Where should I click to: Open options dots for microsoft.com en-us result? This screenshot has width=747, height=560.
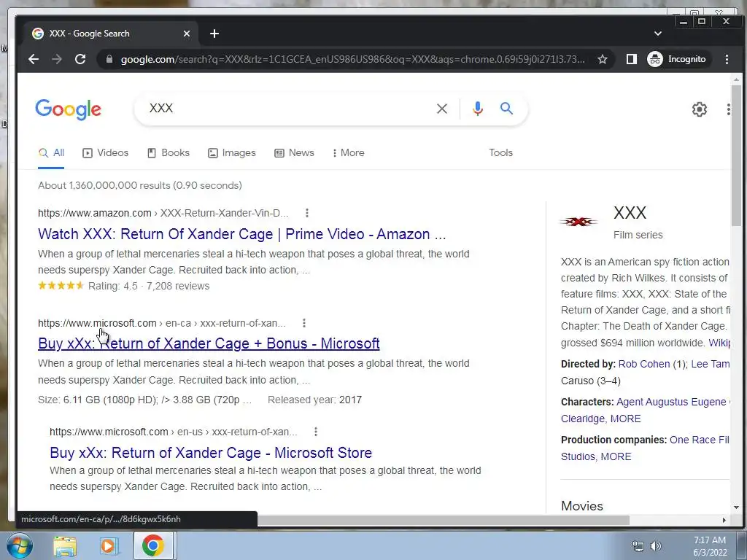[315, 432]
